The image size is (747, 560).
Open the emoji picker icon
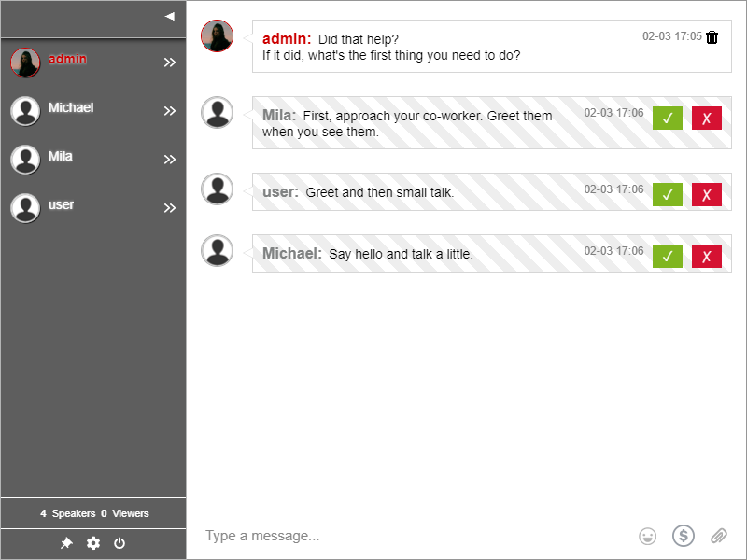click(x=646, y=536)
